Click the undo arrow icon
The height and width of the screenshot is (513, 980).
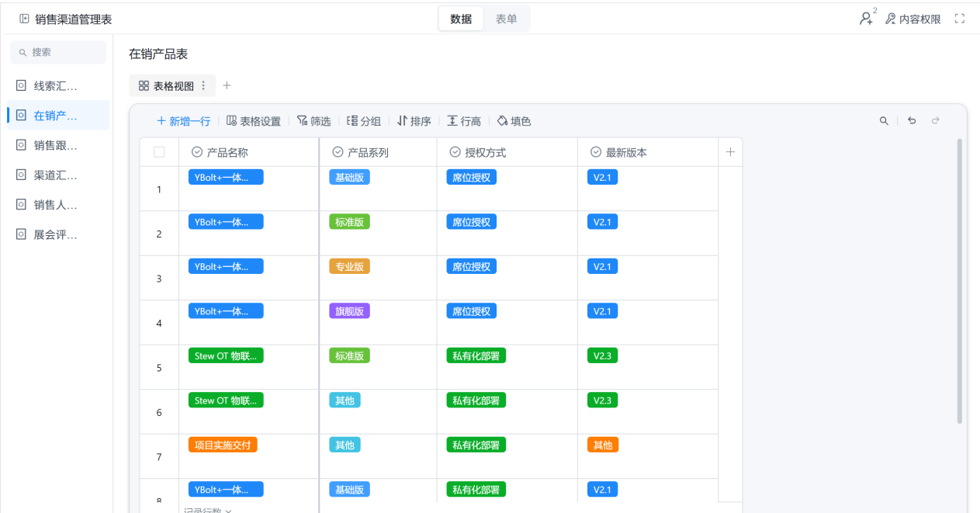(x=912, y=121)
